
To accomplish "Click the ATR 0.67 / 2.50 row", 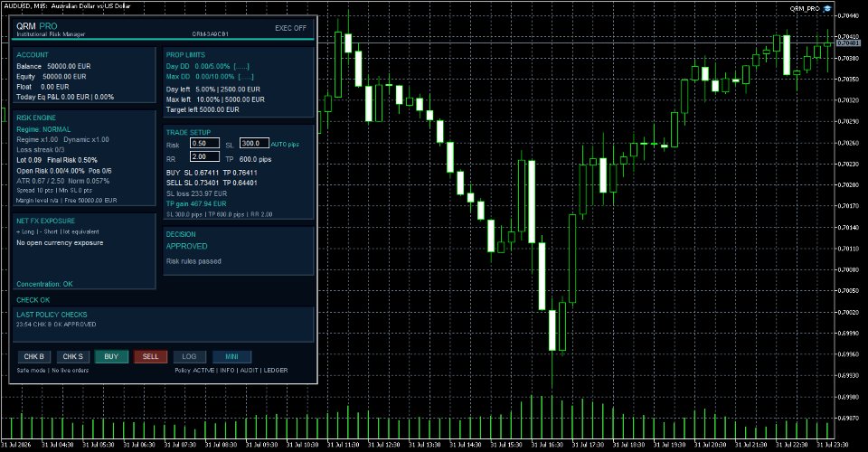I will click(x=62, y=181).
